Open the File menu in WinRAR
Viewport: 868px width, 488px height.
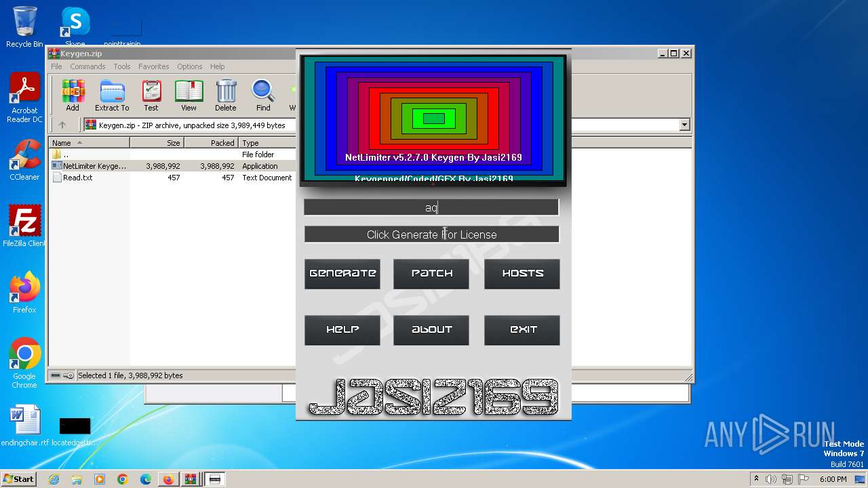point(56,66)
